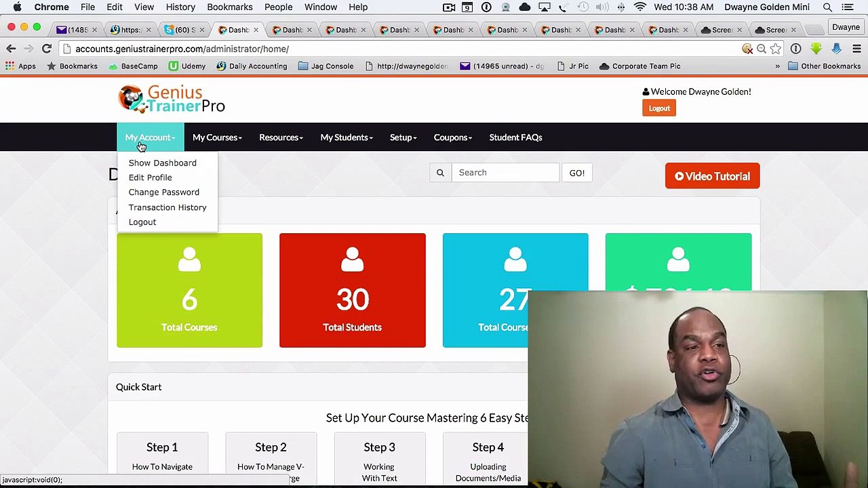The image size is (868, 488).
Task: Expand the My Courses dropdown
Action: 217,137
